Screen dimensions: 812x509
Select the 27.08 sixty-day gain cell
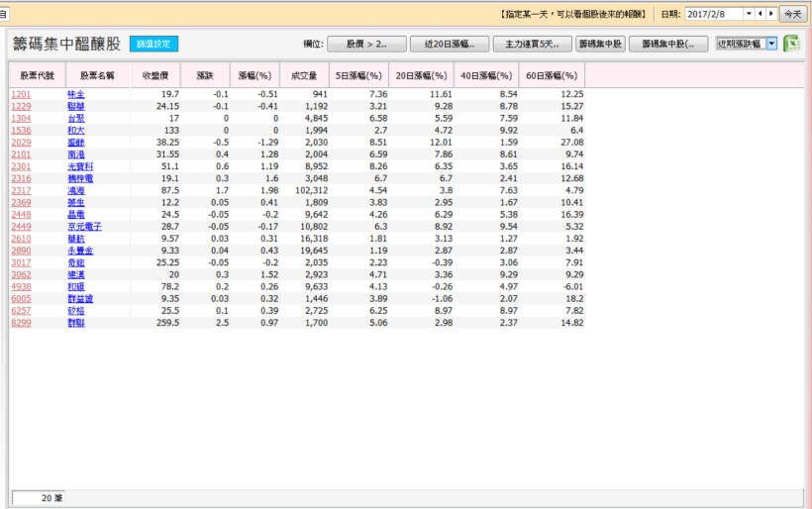point(572,143)
